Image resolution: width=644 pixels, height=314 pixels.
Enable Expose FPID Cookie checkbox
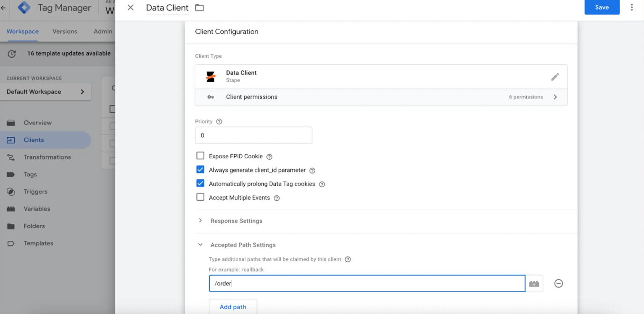201,156
